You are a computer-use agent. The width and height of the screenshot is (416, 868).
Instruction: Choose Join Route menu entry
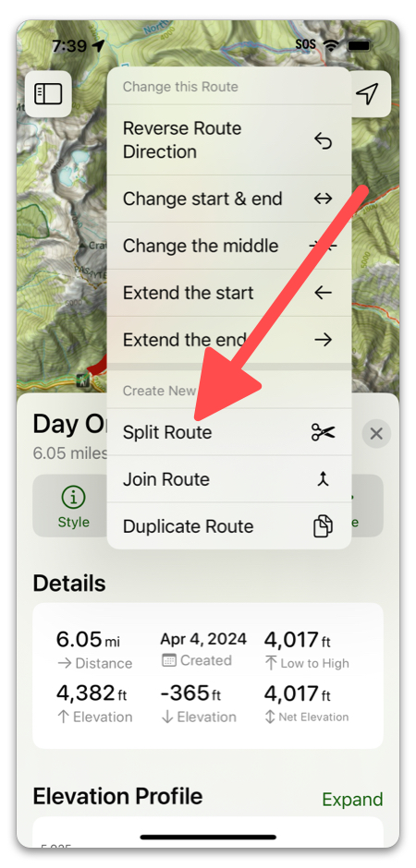[228, 479]
